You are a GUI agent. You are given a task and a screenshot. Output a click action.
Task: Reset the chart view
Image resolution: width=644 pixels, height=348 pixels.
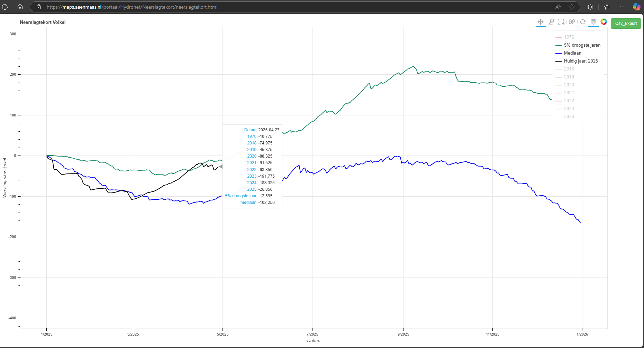click(583, 22)
